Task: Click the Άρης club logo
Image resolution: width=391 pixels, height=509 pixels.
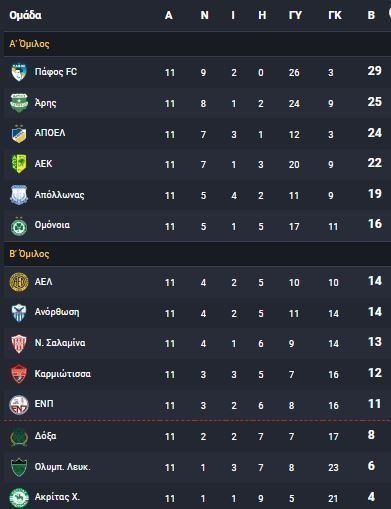Action: 19,103
